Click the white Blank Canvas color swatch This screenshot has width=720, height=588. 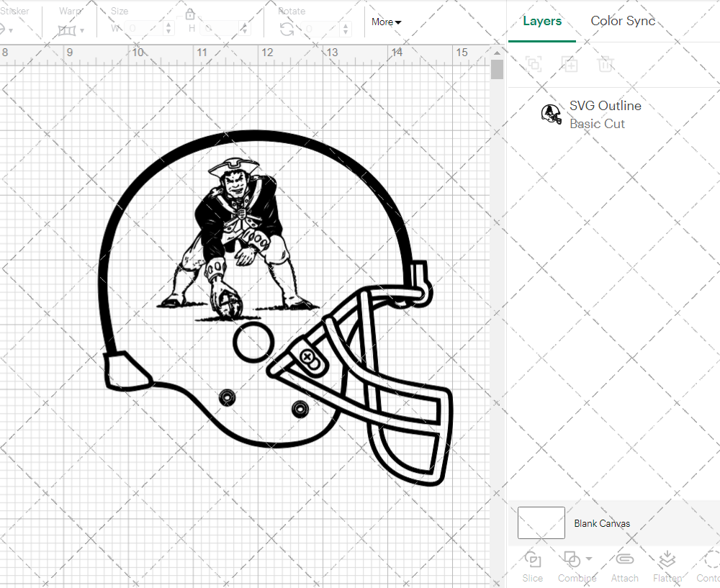pyautogui.click(x=541, y=523)
